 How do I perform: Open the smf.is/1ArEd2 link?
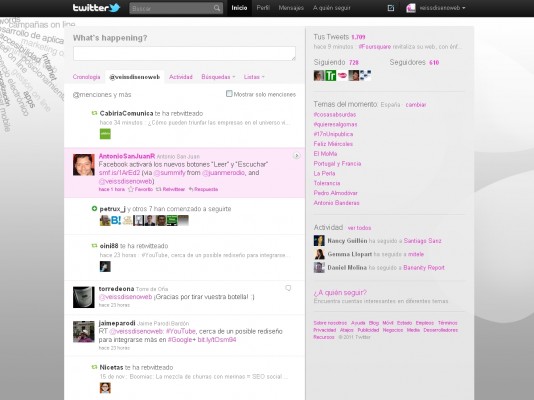tap(120, 173)
